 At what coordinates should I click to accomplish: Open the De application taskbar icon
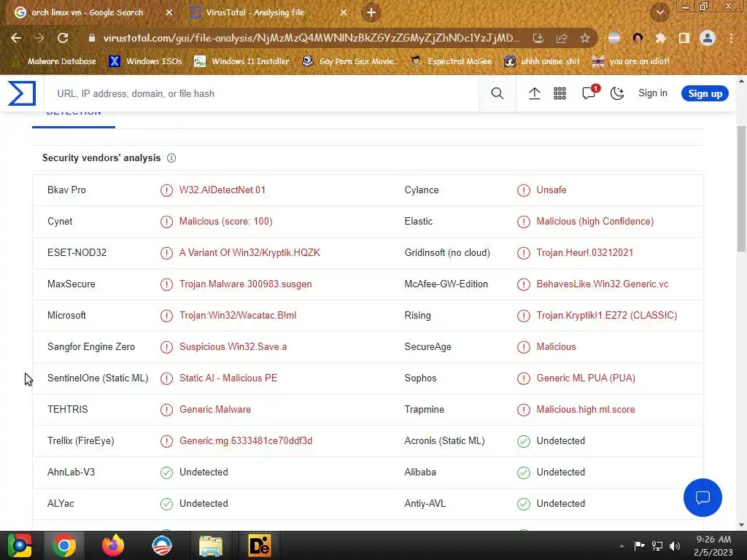pyautogui.click(x=260, y=545)
